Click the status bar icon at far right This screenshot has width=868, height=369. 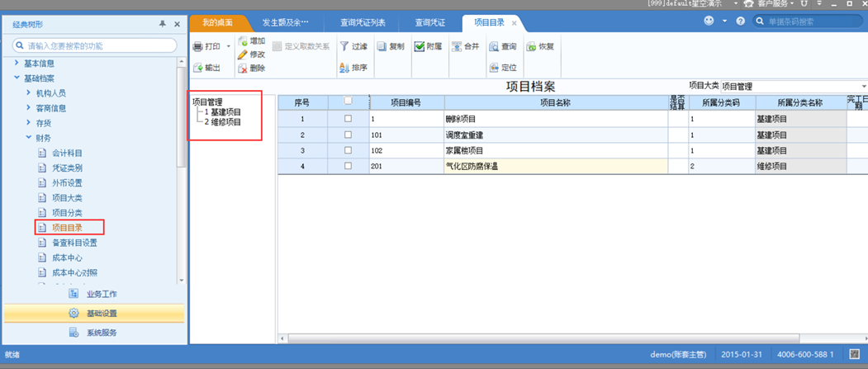(x=854, y=354)
